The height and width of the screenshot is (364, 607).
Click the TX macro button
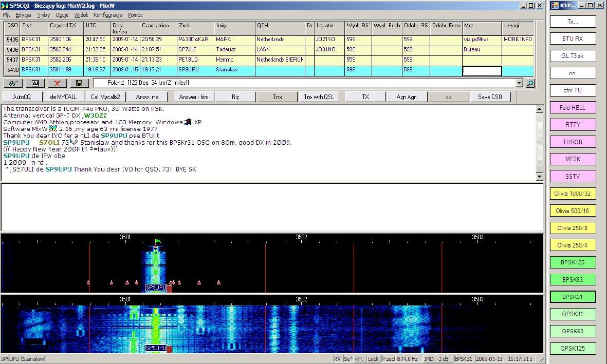[365, 97]
